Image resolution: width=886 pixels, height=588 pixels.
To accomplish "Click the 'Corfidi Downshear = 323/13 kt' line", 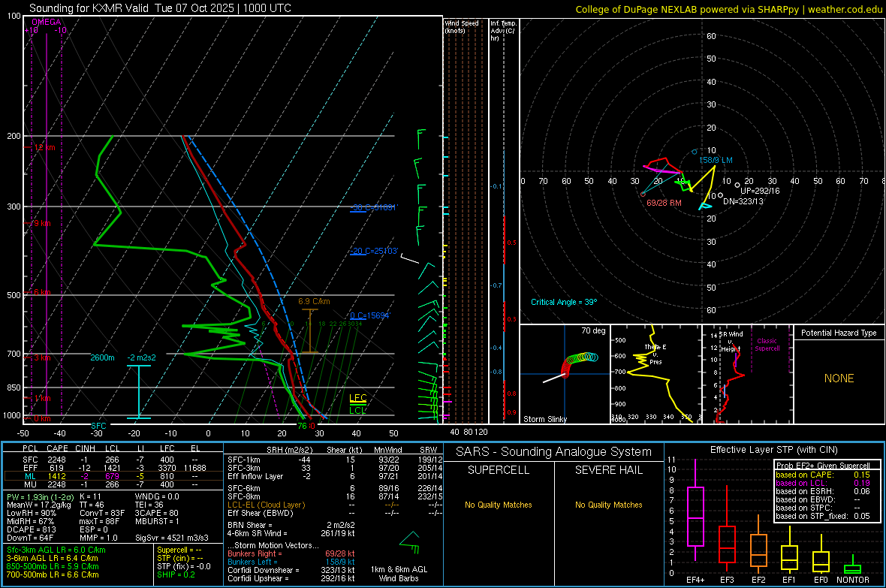I will coord(291,570).
